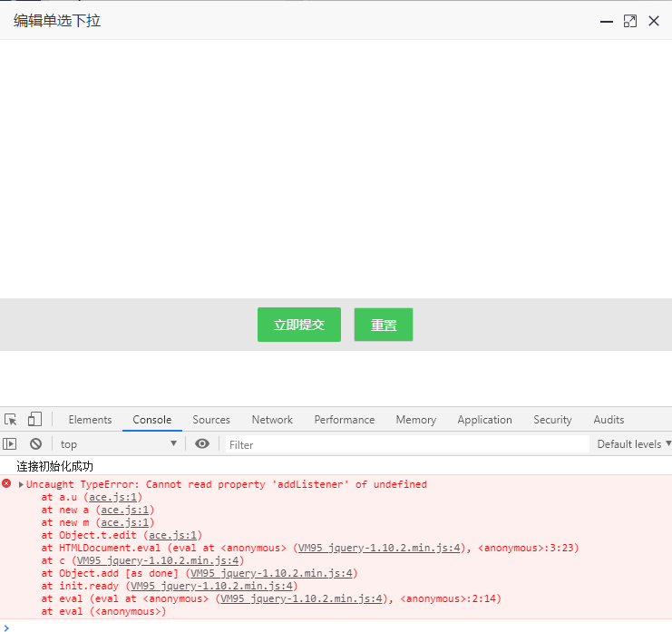This screenshot has width=672, height=632.
Task: Toggle the device toolbar icon
Action: point(34,419)
